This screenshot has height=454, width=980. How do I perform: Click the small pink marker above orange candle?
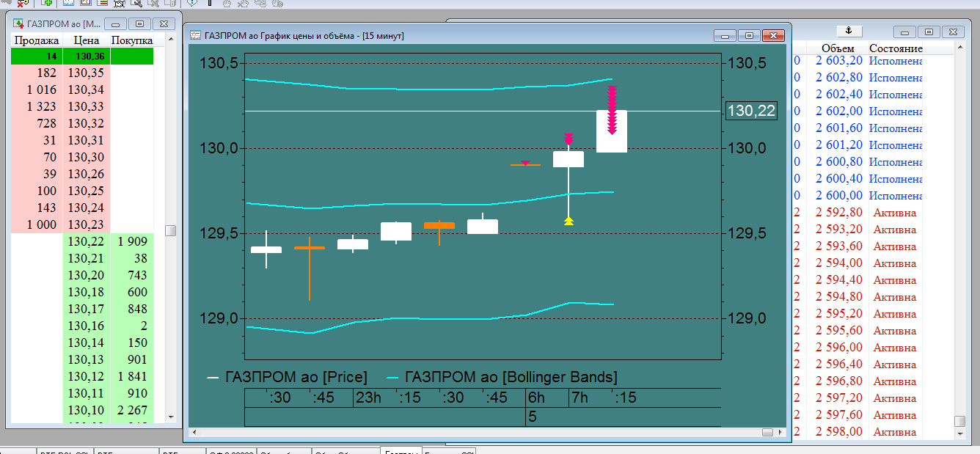pyautogui.click(x=525, y=163)
